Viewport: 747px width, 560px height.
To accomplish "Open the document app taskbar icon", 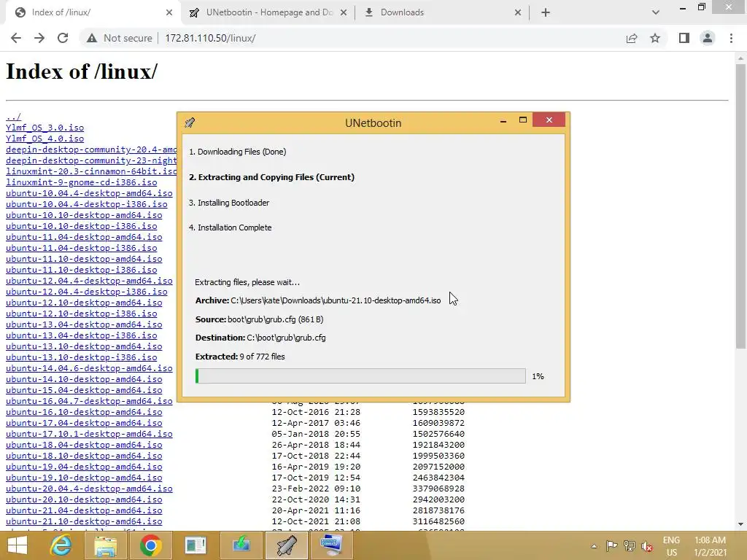I will (x=196, y=545).
